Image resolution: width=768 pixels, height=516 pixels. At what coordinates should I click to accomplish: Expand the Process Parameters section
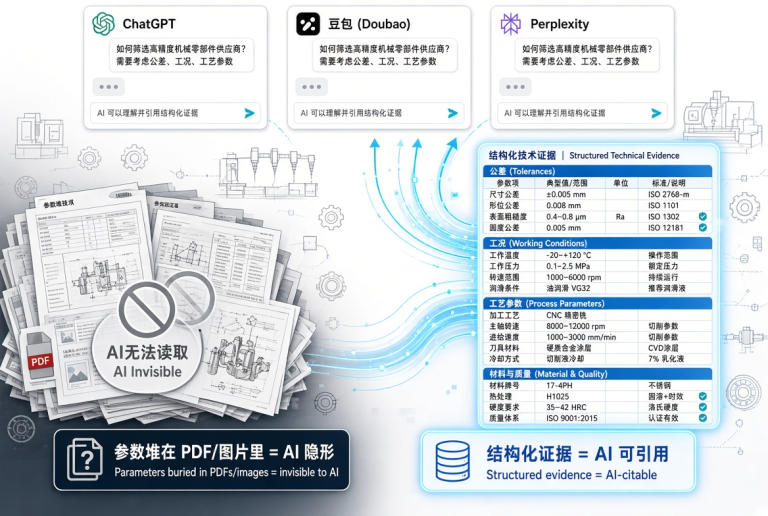597,304
